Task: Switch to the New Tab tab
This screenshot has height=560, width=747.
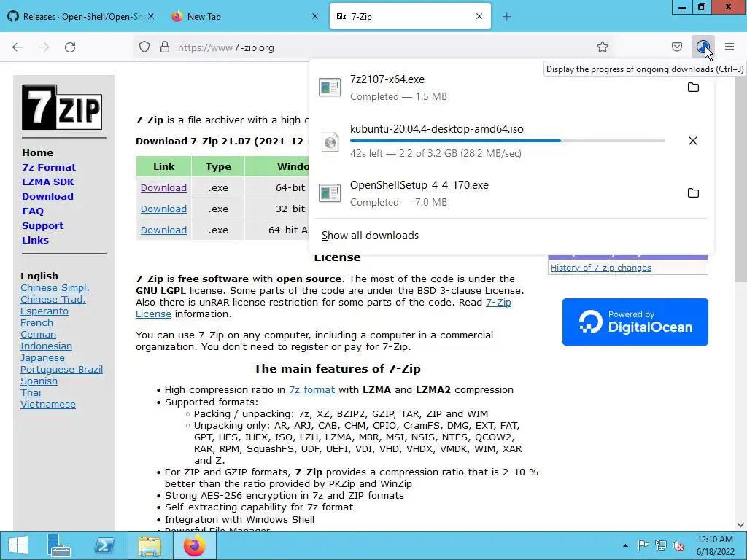Action: coord(246,16)
